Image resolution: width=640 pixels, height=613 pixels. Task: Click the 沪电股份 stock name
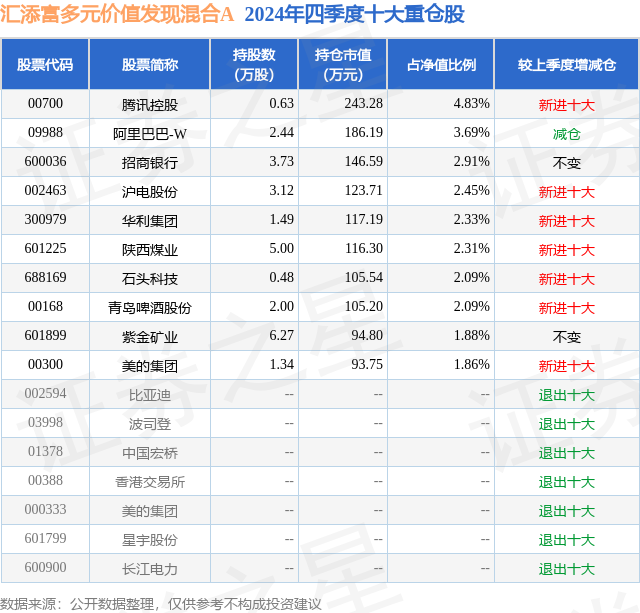pos(150,192)
